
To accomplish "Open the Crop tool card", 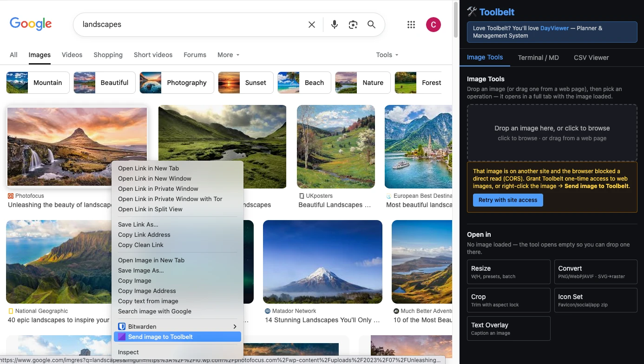I will click(x=508, y=300).
